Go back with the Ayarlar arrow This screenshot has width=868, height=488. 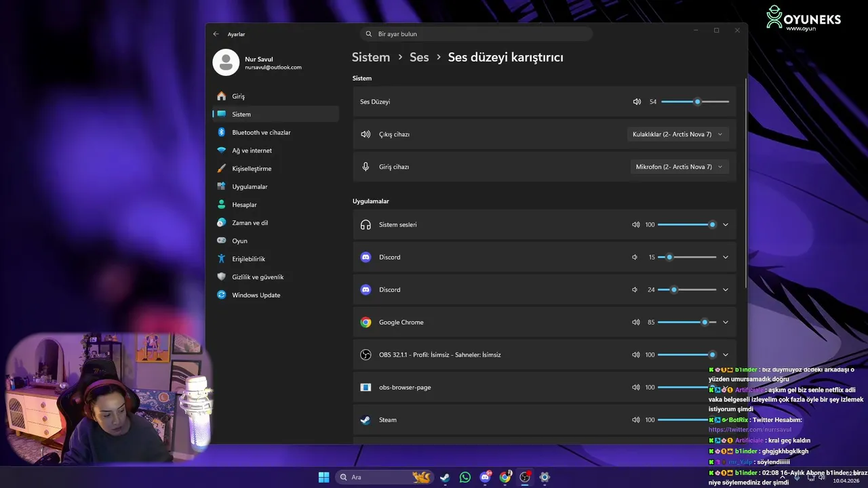click(x=216, y=34)
